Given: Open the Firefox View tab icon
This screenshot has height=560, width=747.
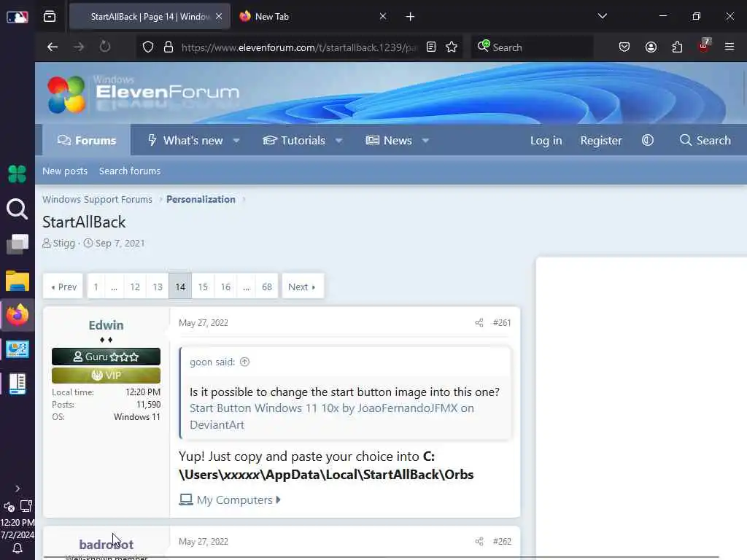Looking at the screenshot, I should tap(50, 17).
